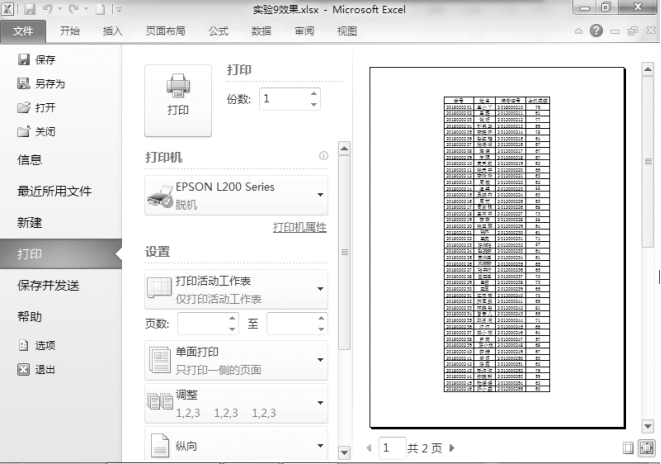Open 最近所用文件 section

coord(54,191)
